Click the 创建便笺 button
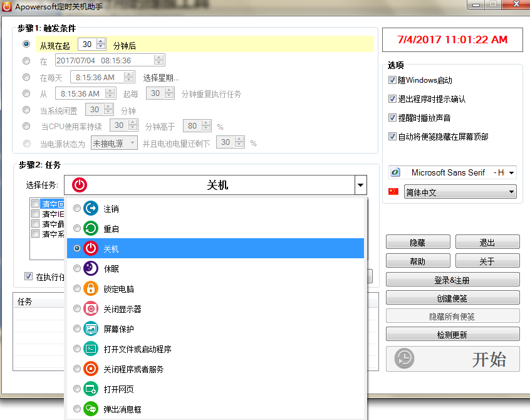This screenshot has width=530, height=420. 452,298
